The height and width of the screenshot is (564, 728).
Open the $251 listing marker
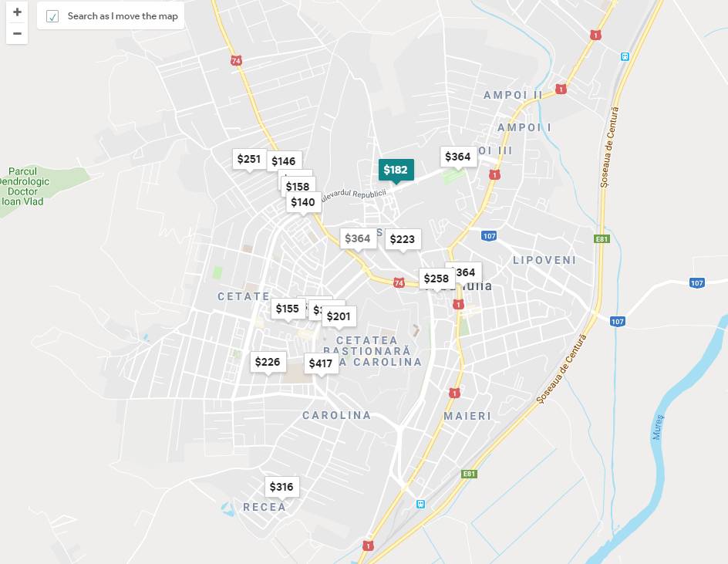(249, 159)
